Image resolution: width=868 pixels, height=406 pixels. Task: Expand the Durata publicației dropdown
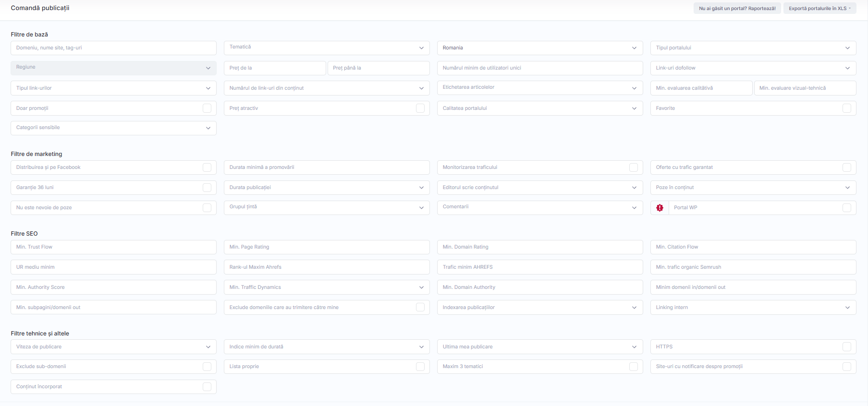[x=327, y=188]
